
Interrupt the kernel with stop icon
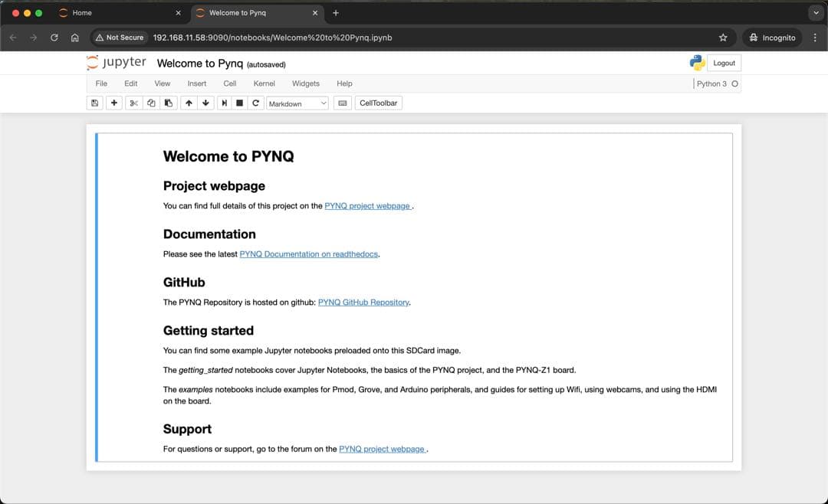239,103
